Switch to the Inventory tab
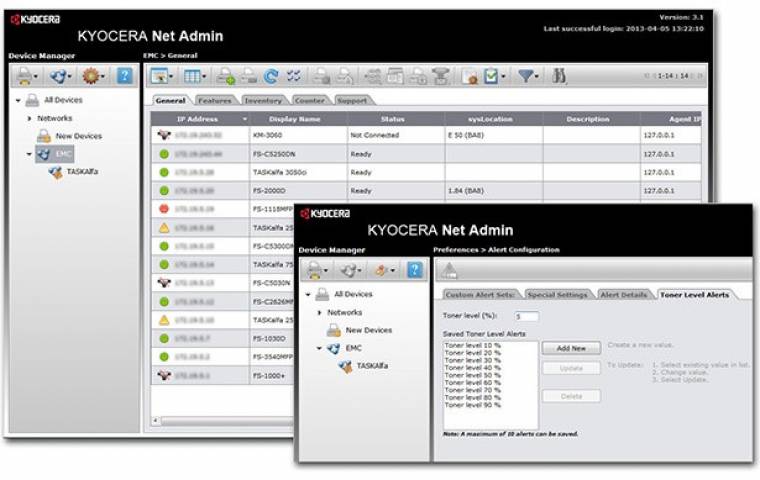760x480 pixels. click(263, 100)
